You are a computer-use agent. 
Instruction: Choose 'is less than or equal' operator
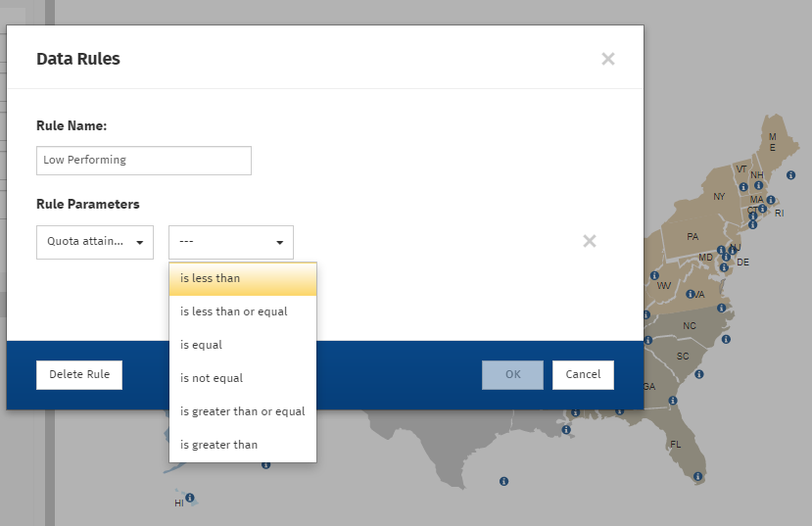243,311
